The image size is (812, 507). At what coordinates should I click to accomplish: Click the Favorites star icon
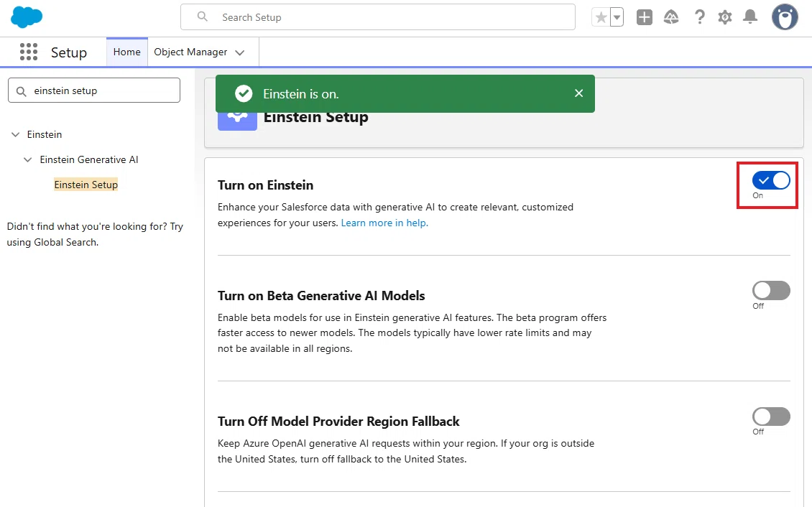(x=601, y=17)
